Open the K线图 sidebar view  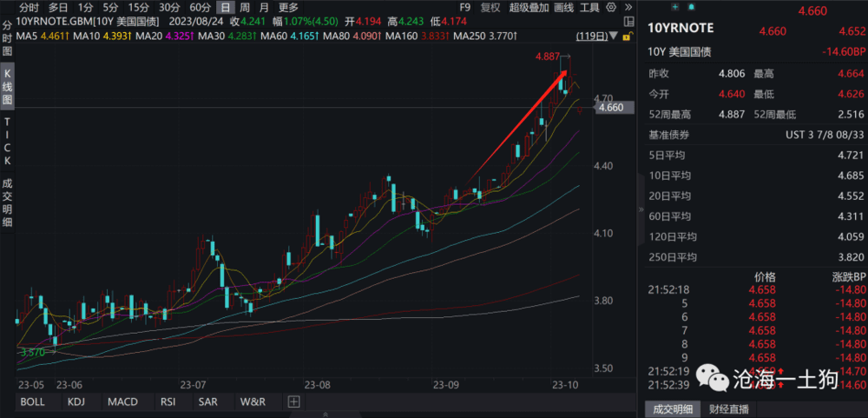click(x=7, y=87)
